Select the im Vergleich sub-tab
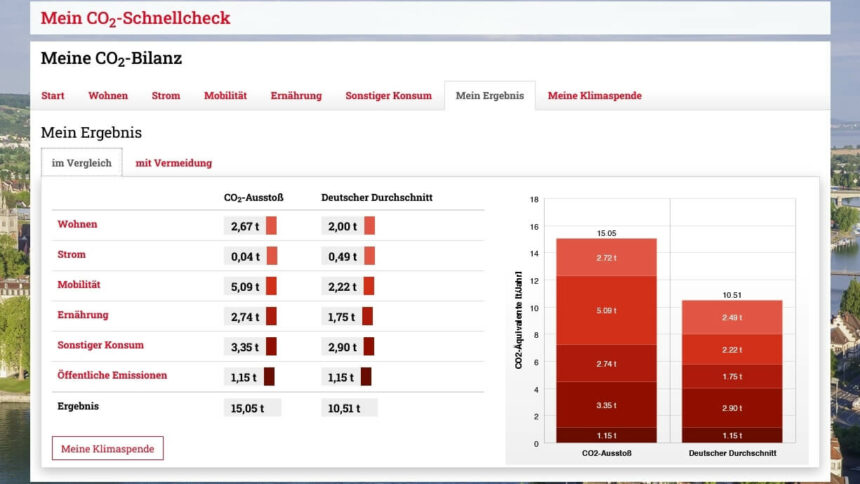The height and width of the screenshot is (484, 860). pyautogui.click(x=82, y=162)
